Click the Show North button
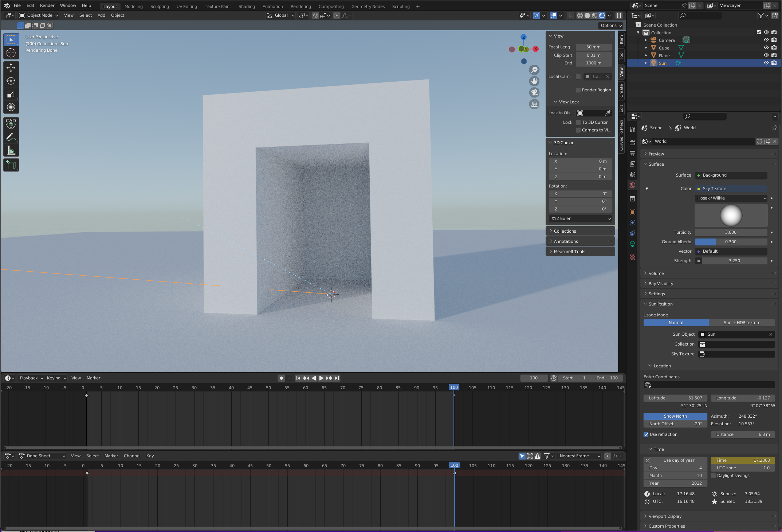 click(675, 416)
